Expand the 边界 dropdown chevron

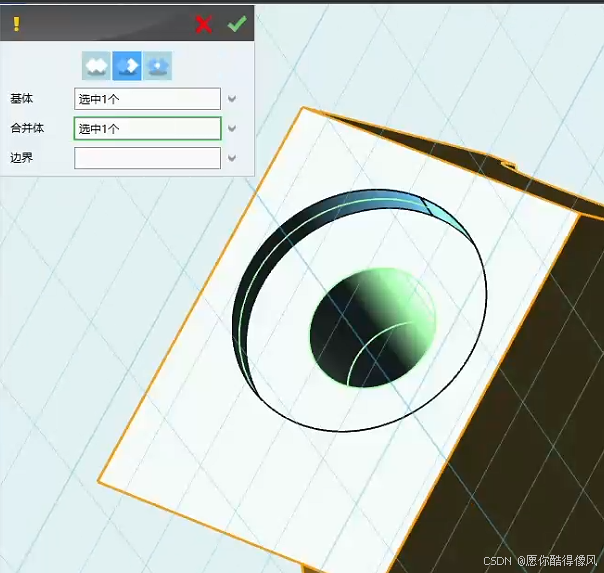point(232,158)
